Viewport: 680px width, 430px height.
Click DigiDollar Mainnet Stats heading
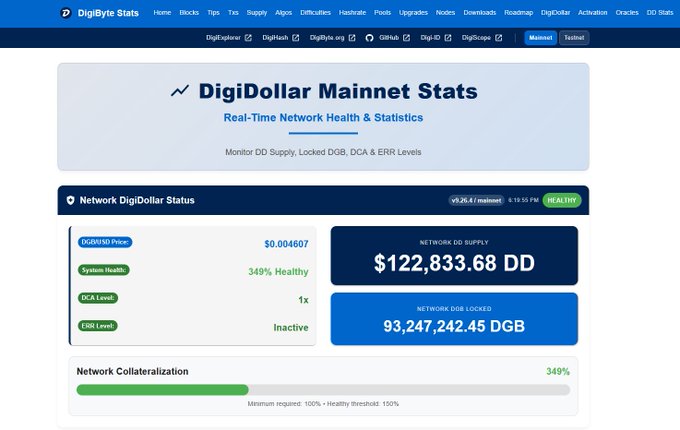[338, 91]
